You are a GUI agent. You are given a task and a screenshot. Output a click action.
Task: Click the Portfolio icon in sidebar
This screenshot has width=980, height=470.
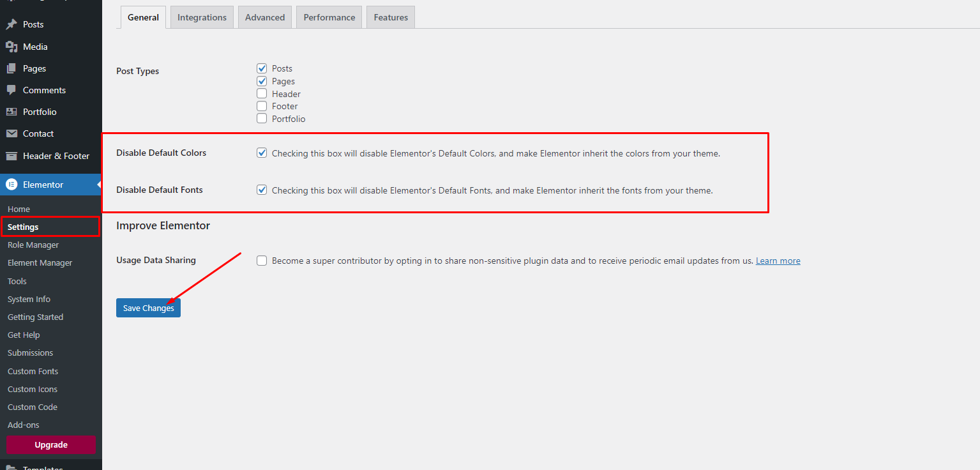[x=11, y=112]
